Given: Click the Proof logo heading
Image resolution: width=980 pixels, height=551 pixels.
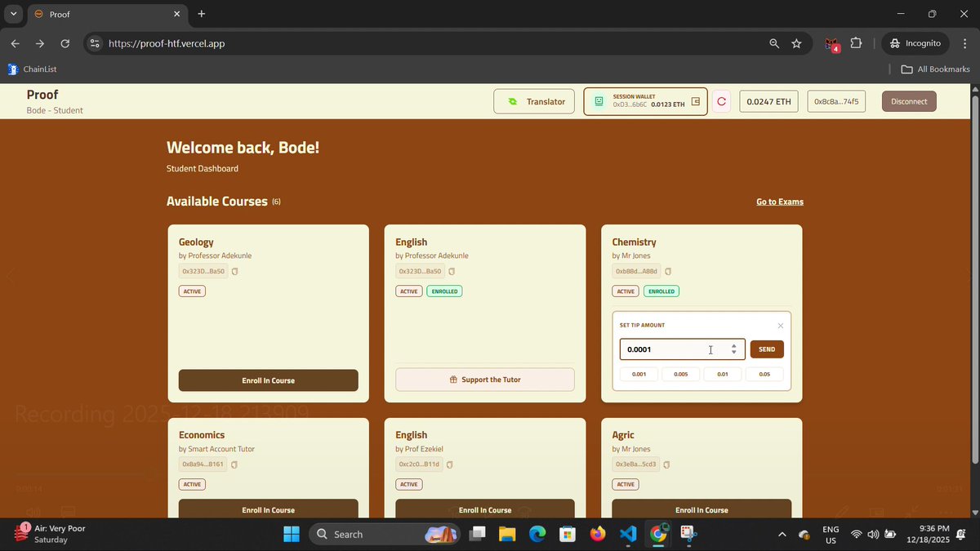Looking at the screenshot, I should click(x=42, y=95).
